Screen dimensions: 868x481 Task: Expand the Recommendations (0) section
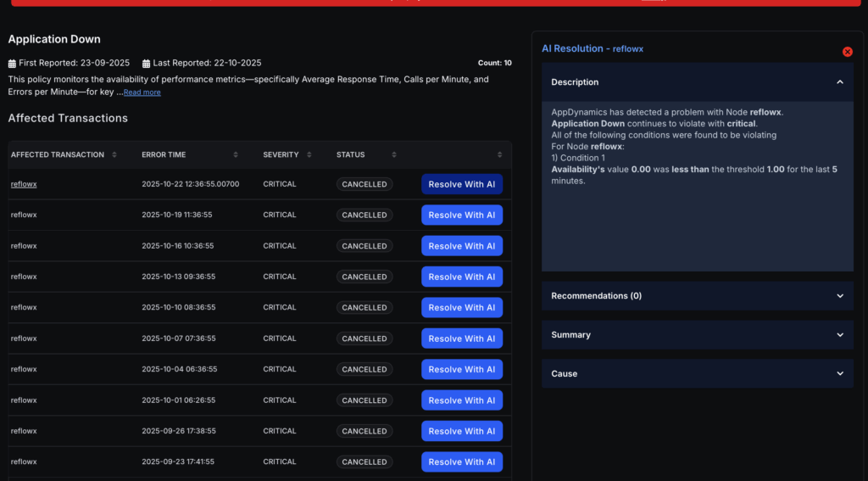tap(839, 296)
